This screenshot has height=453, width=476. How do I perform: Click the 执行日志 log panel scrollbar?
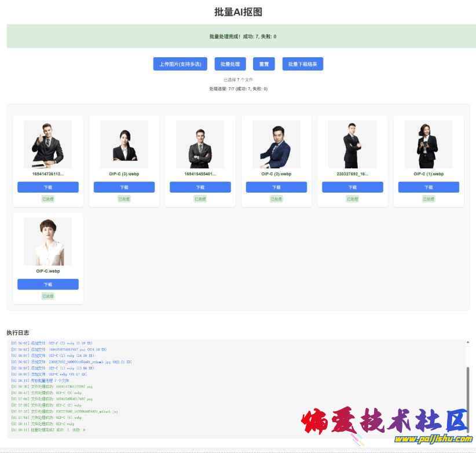coord(467,399)
